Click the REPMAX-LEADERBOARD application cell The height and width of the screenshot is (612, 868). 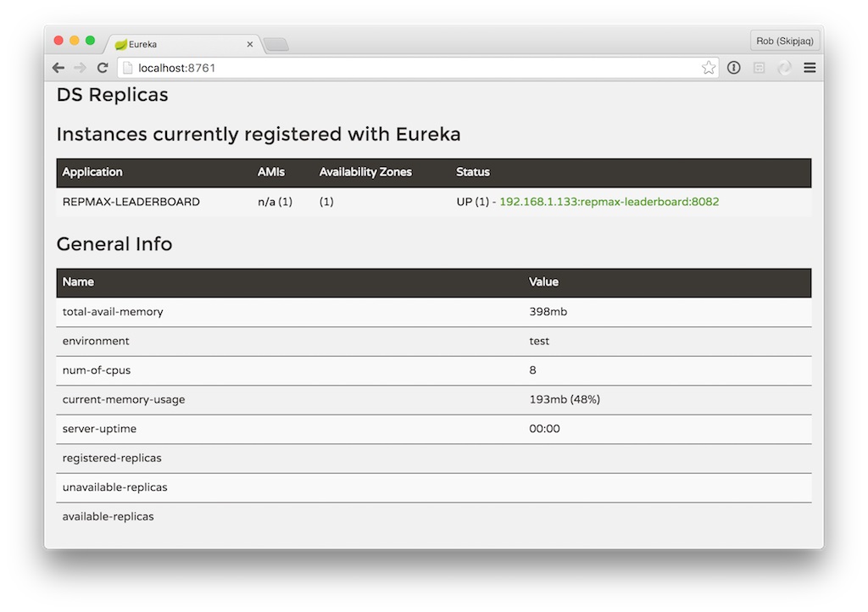click(x=131, y=202)
